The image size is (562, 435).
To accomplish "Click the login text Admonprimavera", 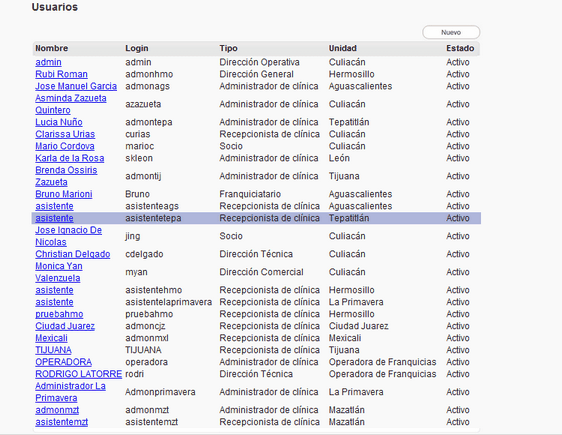I will click(x=160, y=392).
